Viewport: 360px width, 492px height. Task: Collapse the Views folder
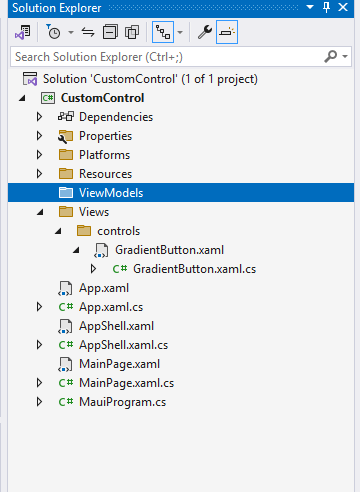click(40, 212)
